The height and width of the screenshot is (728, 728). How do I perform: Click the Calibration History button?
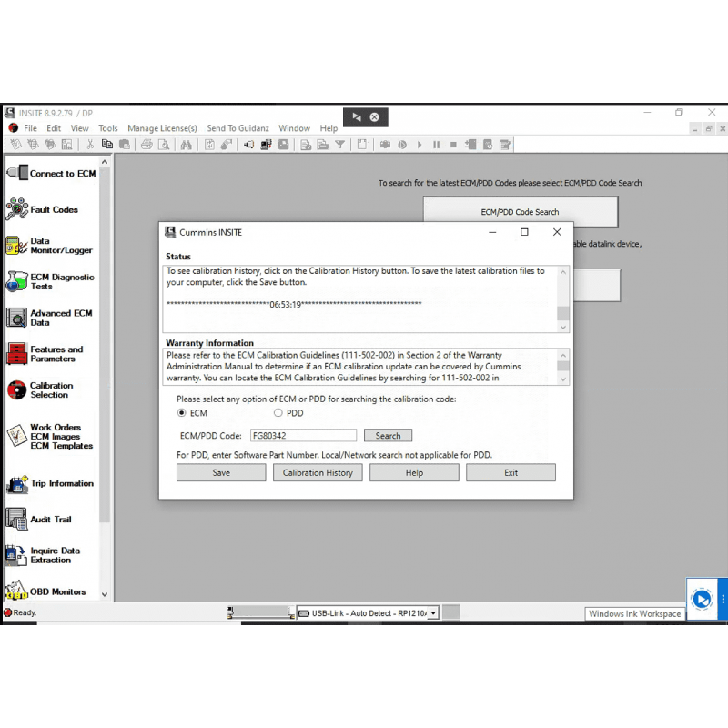click(318, 472)
